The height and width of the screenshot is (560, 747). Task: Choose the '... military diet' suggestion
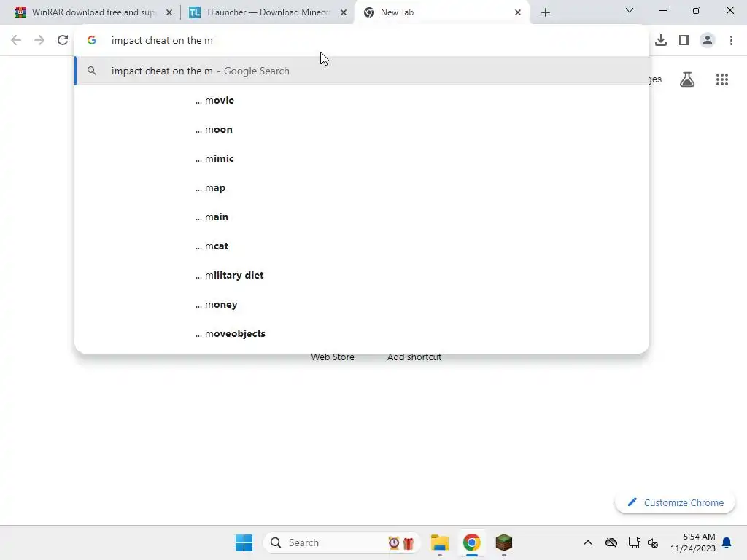click(362, 275)
